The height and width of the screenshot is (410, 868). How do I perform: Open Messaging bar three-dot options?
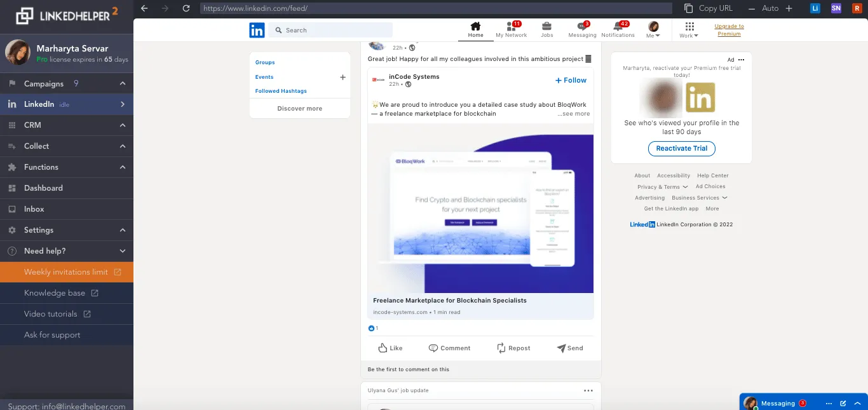click(829, 404)
